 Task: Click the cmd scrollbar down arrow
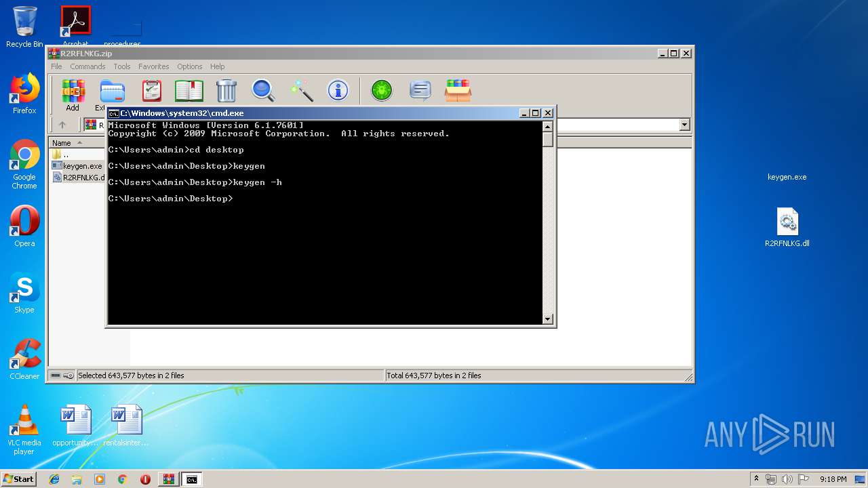548,319
